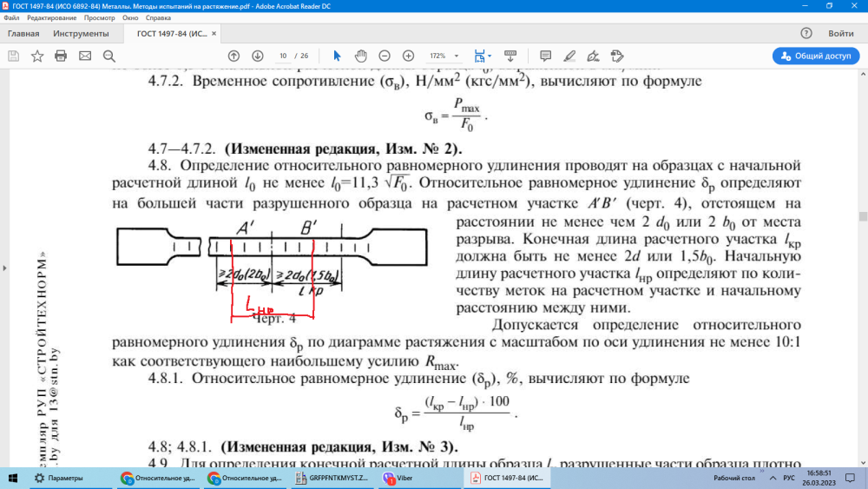Add a sticky note comment
Image resolution: width=868 pixels, height=489 pixels.
(545, 56)
